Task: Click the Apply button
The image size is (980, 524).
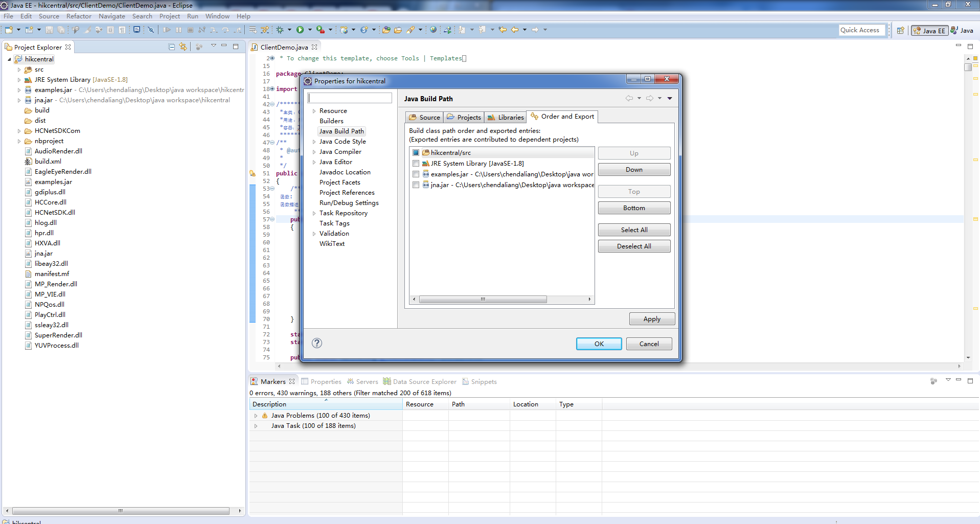Action: click(652, 319)
